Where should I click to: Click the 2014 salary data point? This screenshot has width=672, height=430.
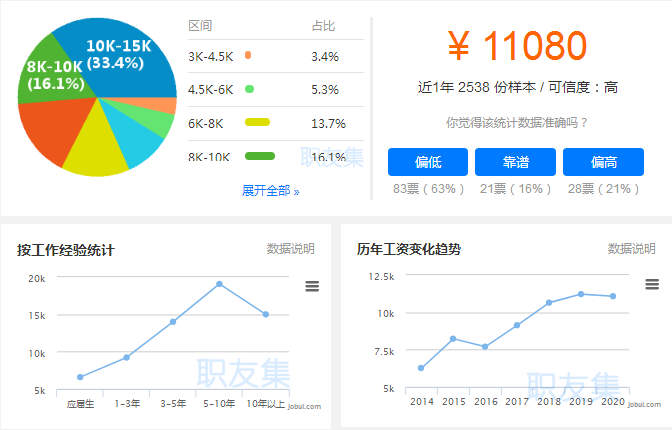click(x=421, y=368)
